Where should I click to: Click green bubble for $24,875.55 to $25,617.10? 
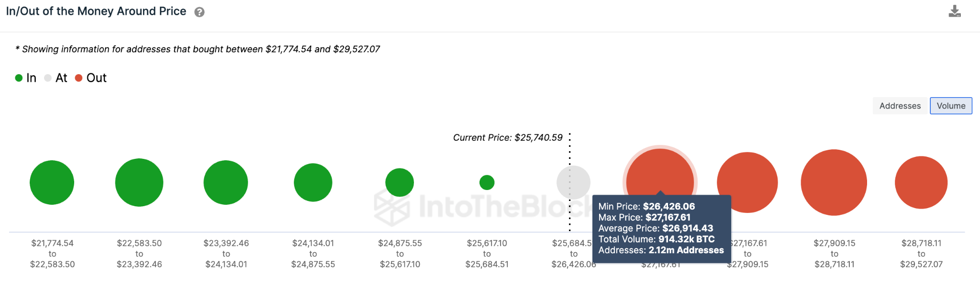click(x=400, y=182)
